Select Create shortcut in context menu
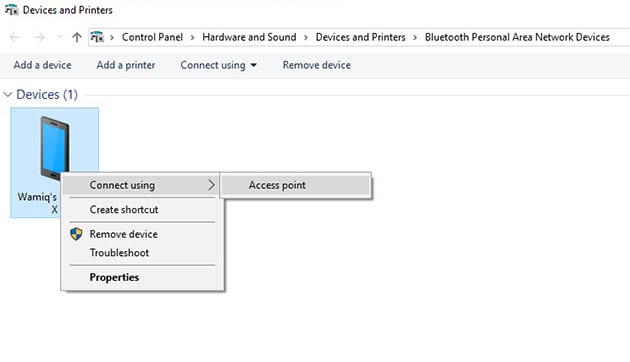Image resolution: width=630 pixels, height=362 pixels. [142, 210]
